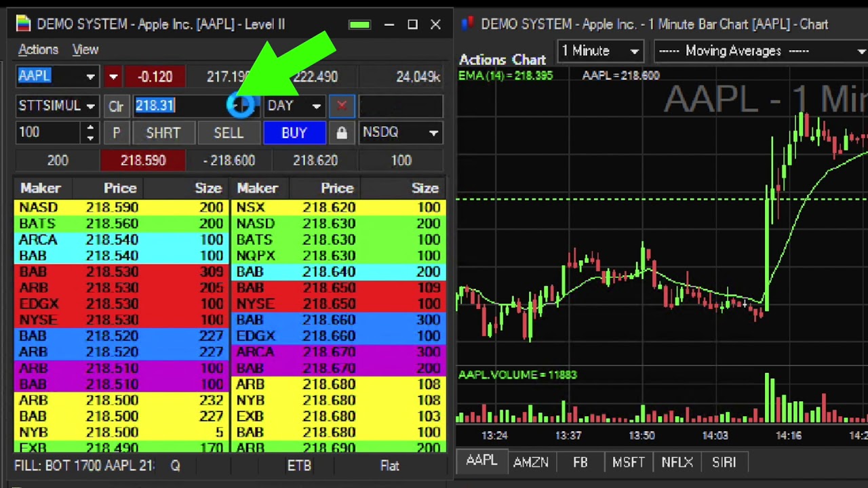Select the BAB 218.520 bid row
868x488 pixels.
121,336
